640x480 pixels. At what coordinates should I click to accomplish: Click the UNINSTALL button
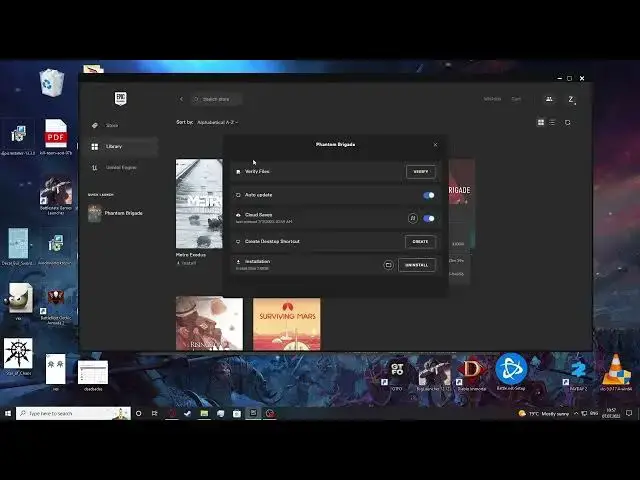tap(417, 265)
